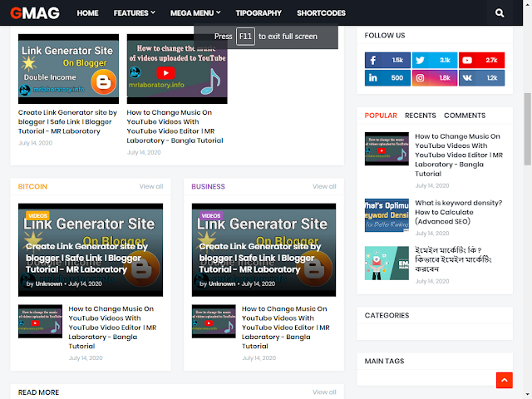This screenshot has height=399, width=532.
Task: Open the Shortcodes menu item
Action: 321,13
